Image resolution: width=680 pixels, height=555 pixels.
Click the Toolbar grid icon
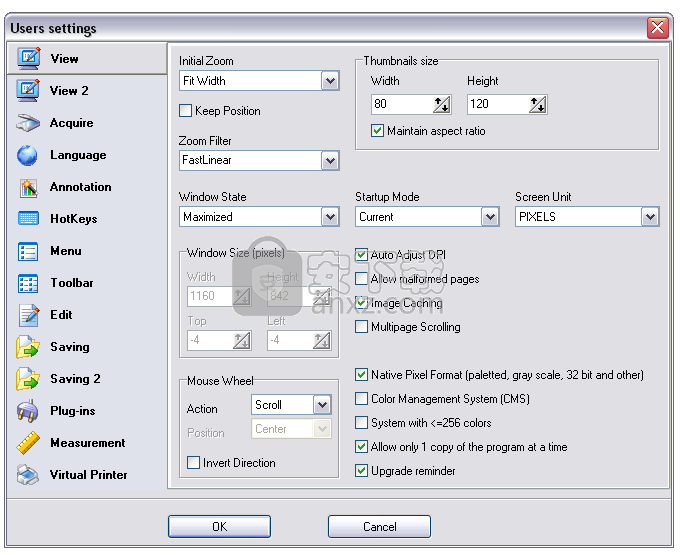(x=28, y=283)
